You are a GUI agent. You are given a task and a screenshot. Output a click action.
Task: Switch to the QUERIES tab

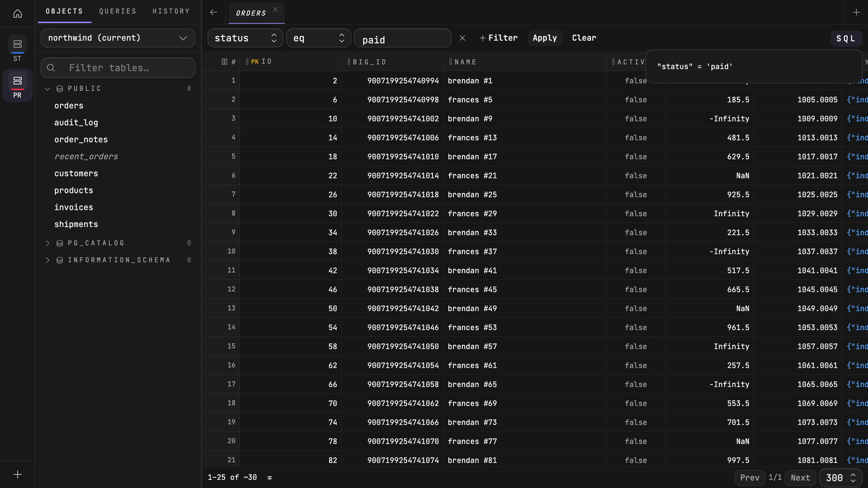(118, 12)
